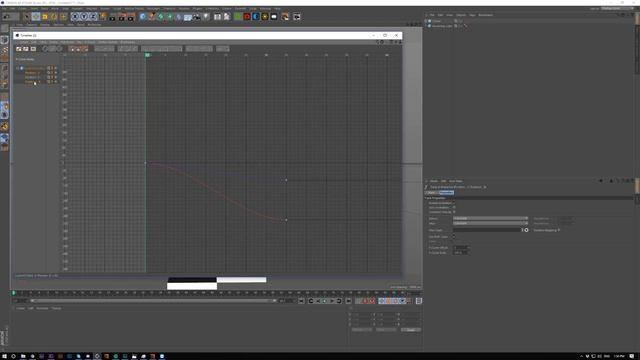Open File menu in main menu bar
This screenshot has height=360, width=640.
pos(4,9)
